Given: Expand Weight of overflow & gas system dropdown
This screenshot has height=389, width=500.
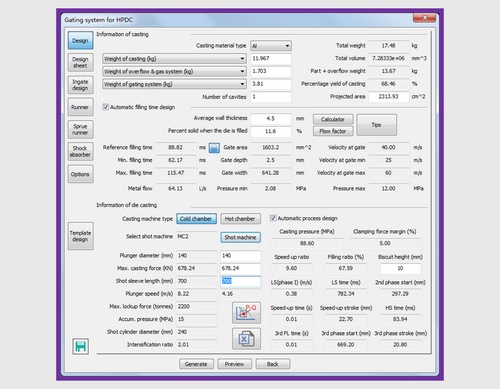Looking at the screenshot, I should click(174, 71).
